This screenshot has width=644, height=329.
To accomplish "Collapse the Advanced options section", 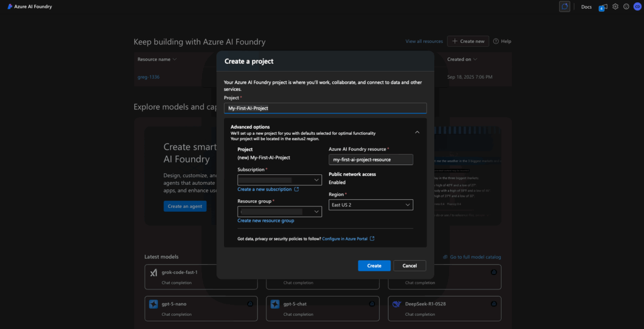I will (x=417, y=132).
